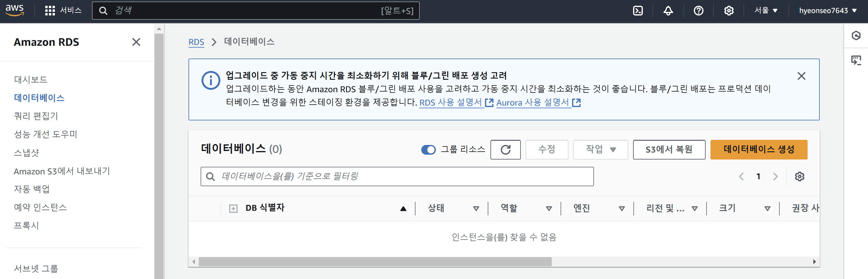Click the table scrollbar right arrow
This screenshot has width=868, height=279.
pos(814,262)
